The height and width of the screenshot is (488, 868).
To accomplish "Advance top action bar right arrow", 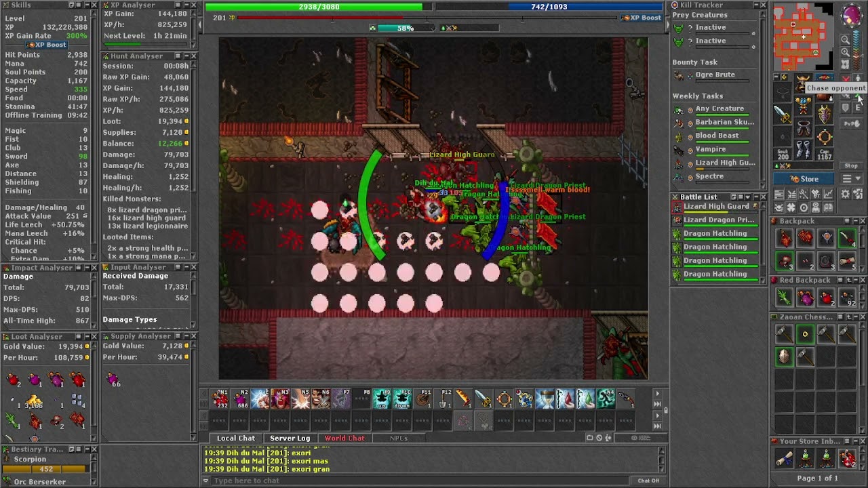I will coord(658,393).
